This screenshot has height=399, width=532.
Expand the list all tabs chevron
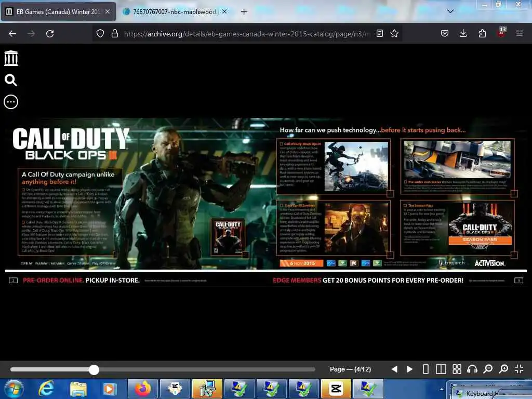[450, 11]
